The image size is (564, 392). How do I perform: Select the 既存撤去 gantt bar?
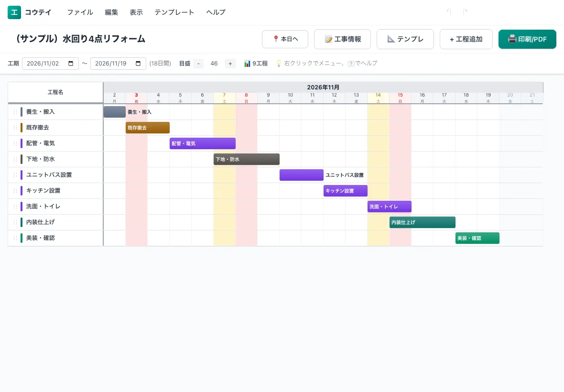pos(148,128)
